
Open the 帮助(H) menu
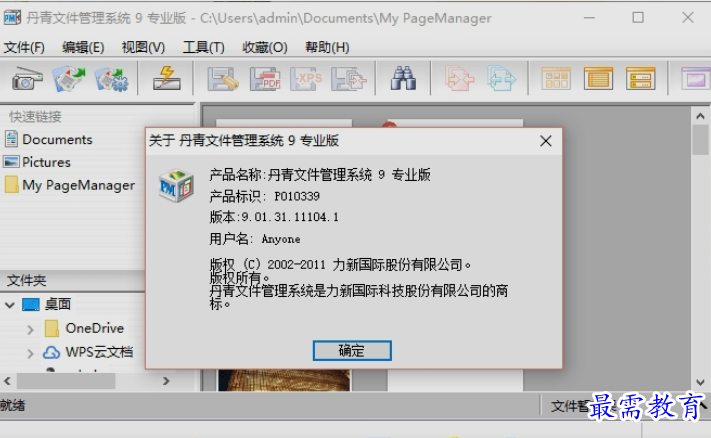tap(327, 47)
